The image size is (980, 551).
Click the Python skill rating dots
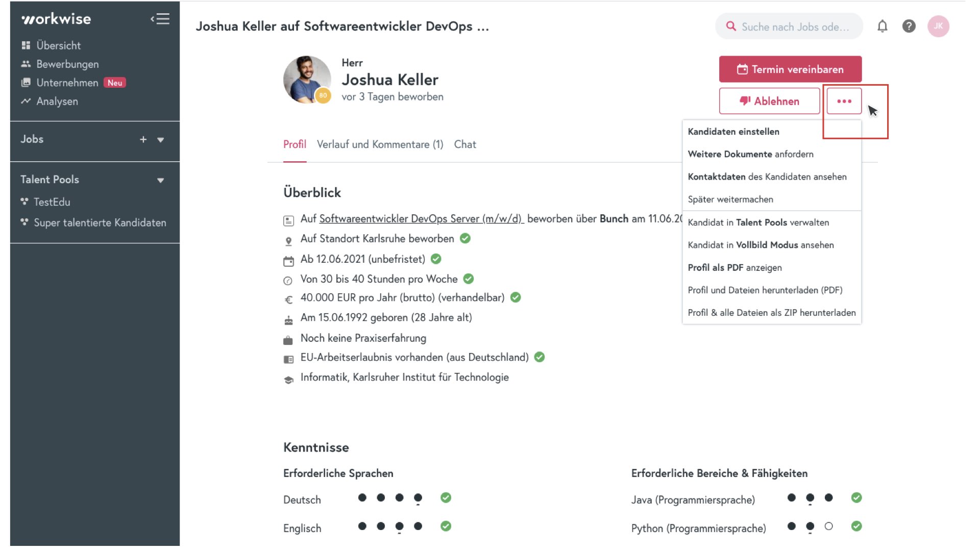pos(810,526)
